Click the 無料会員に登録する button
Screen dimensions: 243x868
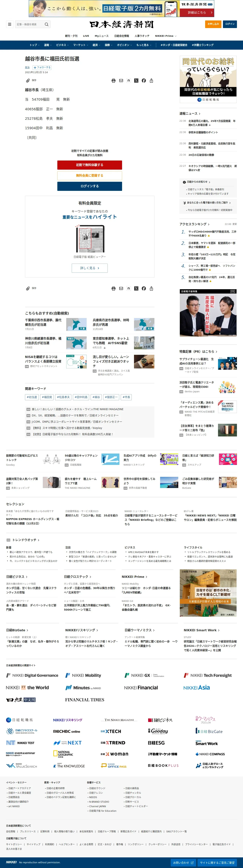pyautogui.click(x=90, y=175)
